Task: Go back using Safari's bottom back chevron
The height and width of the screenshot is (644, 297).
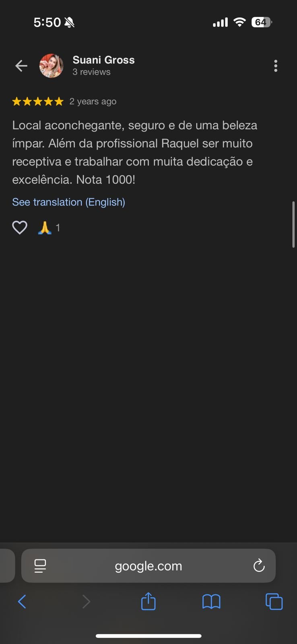Action: (x=22, y=602)
